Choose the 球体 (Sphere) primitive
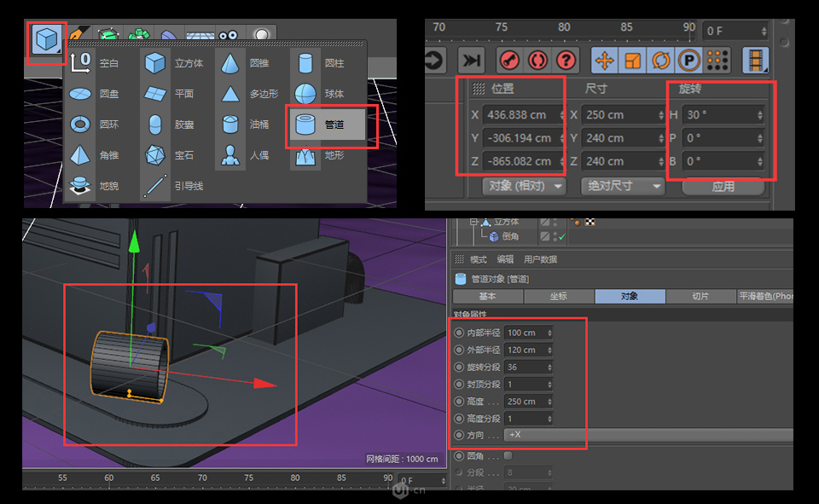Screen dimensions: 819x504 305,94
